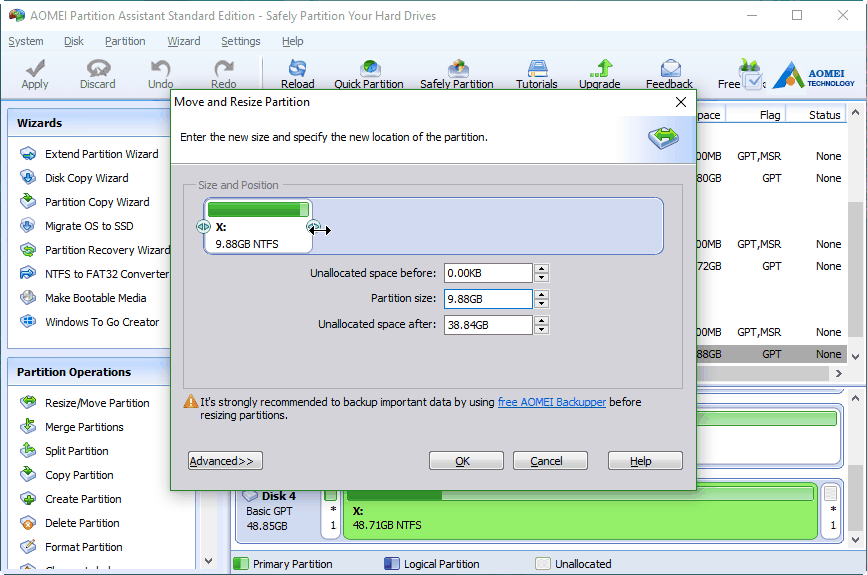867x575 pixels.
Task: Open the Settings menu
Action: [241, 41]
